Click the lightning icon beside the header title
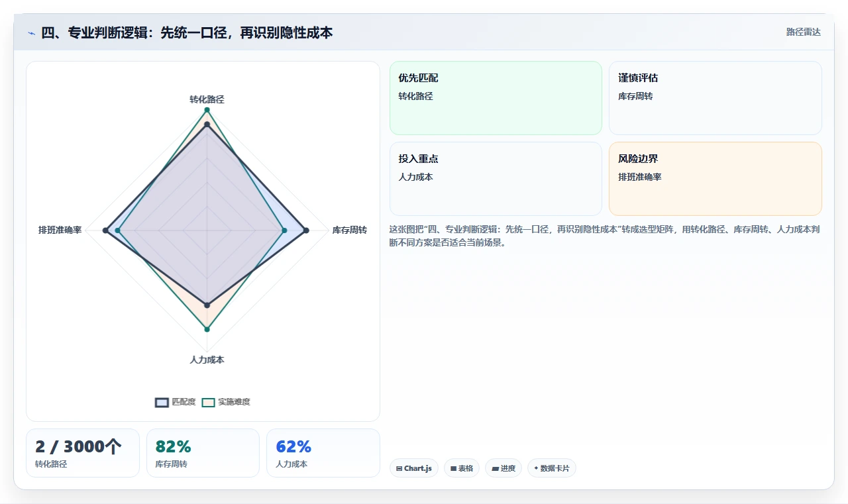This screenshot has height=504, width=848. [x=31, y=32]
